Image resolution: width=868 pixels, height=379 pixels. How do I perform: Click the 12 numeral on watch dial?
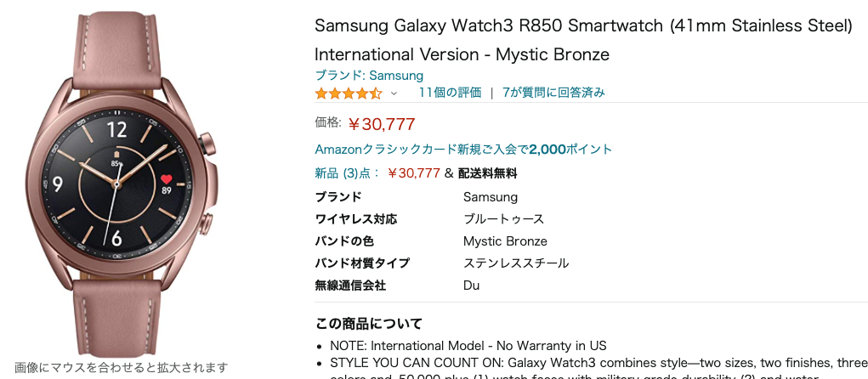click(x=117, y=129)
